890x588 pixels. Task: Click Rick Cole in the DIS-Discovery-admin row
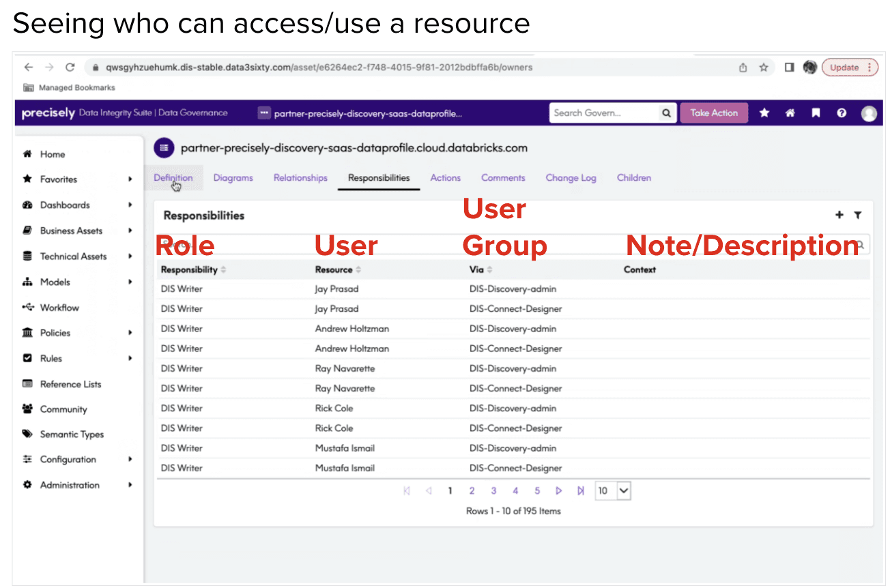coord(334,409)
